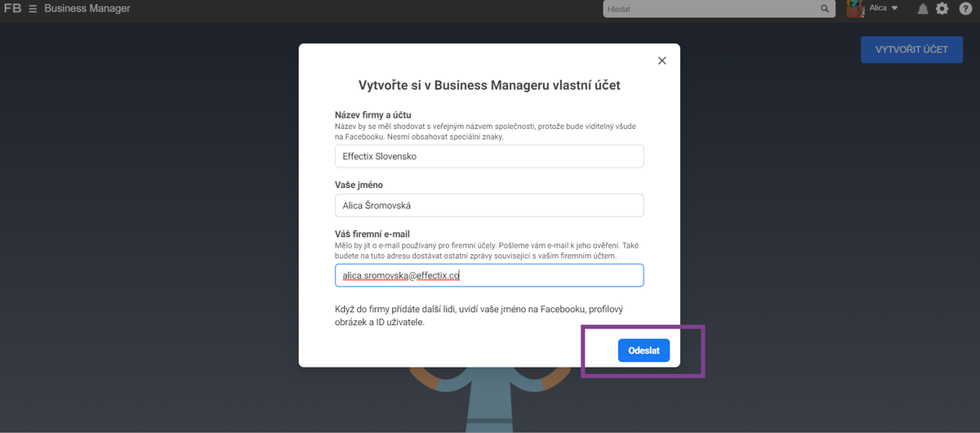Click the Váš firemní e-mail field

pos(489,275)
